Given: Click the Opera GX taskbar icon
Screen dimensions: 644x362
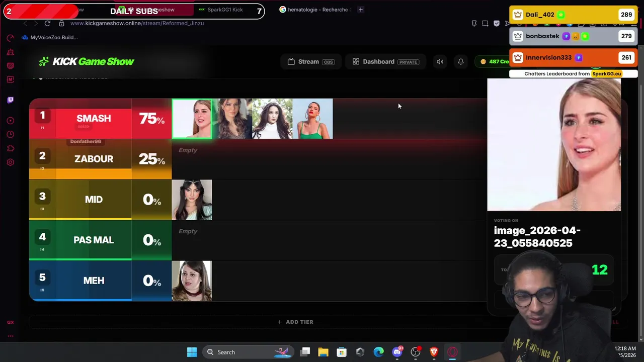Looking at the screenshot, I should 452,352.
